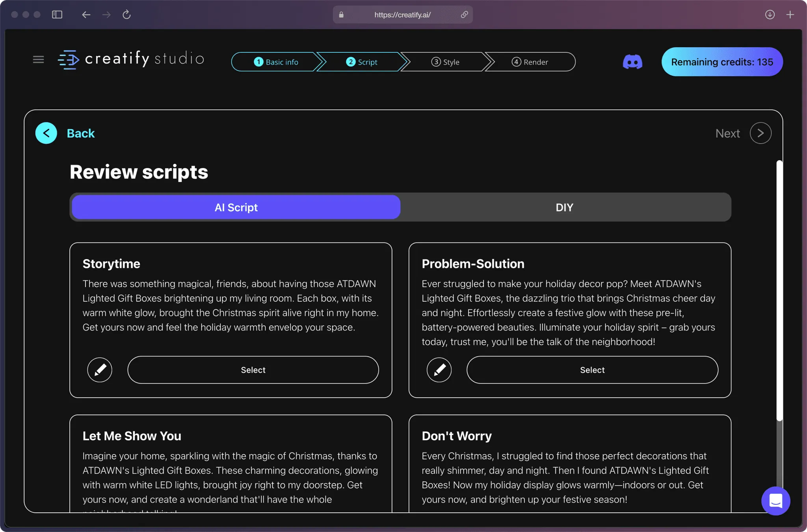This screenshot has width=807, height=532.
Task: Click the Review scripts heading
Action: [x=139, y=172]
